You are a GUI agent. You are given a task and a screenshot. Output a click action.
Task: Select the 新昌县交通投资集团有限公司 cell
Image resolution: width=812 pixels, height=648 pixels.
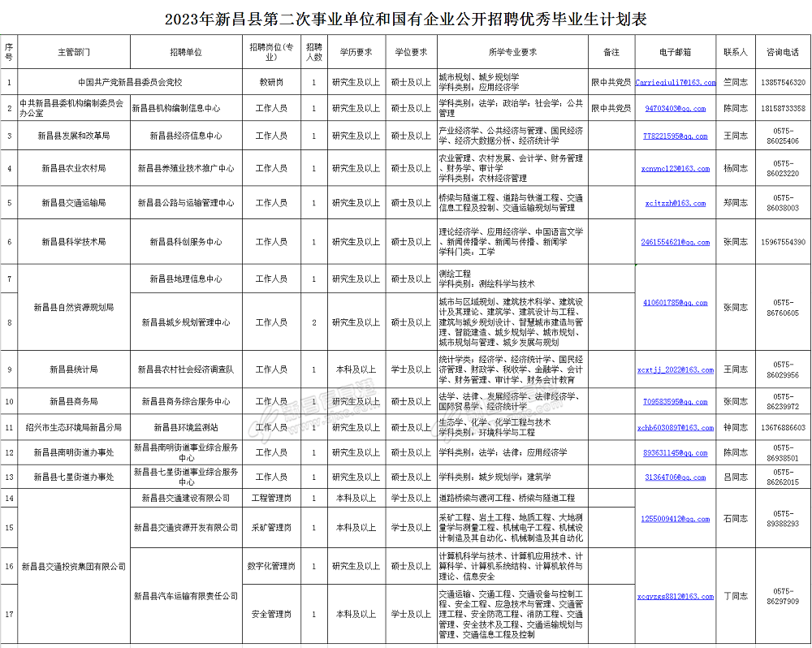tap(74, 566)
